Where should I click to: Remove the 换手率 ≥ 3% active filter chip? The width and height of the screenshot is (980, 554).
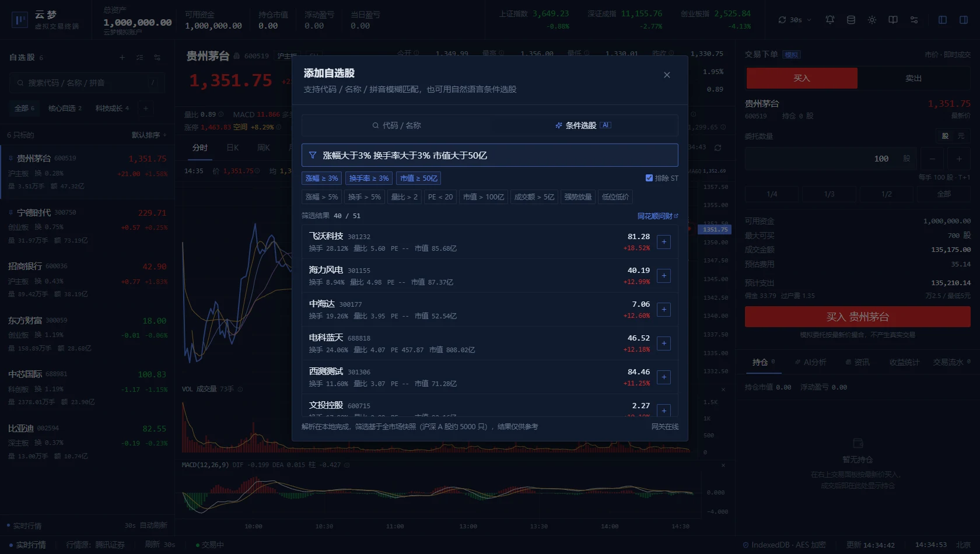[x=369, y=178]
